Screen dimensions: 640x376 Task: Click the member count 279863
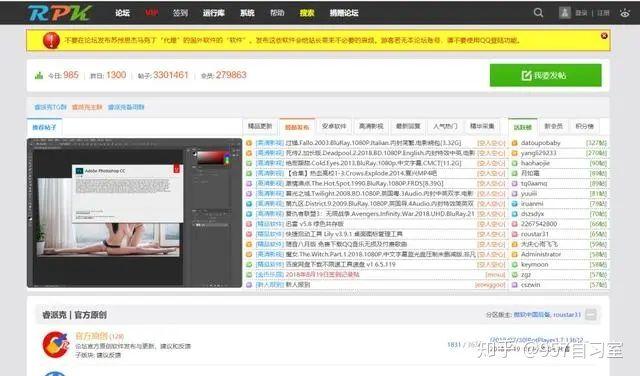coord(231,75)
